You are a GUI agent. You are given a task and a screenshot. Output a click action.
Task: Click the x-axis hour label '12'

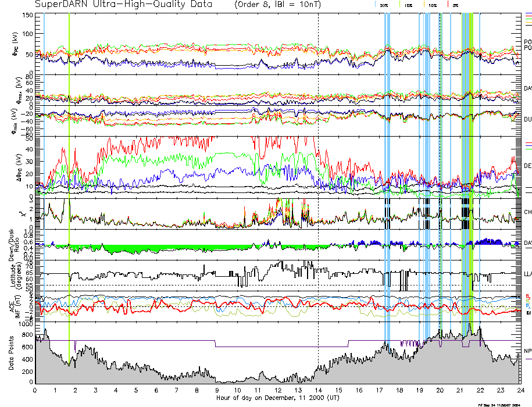tap(278, 390)
